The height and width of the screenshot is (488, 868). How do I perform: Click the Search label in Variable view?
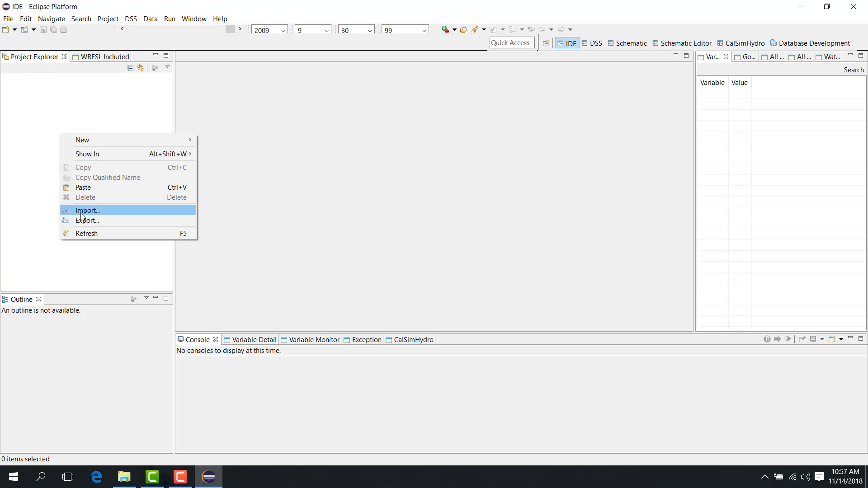pyautogui.click(x=854, y=70)
